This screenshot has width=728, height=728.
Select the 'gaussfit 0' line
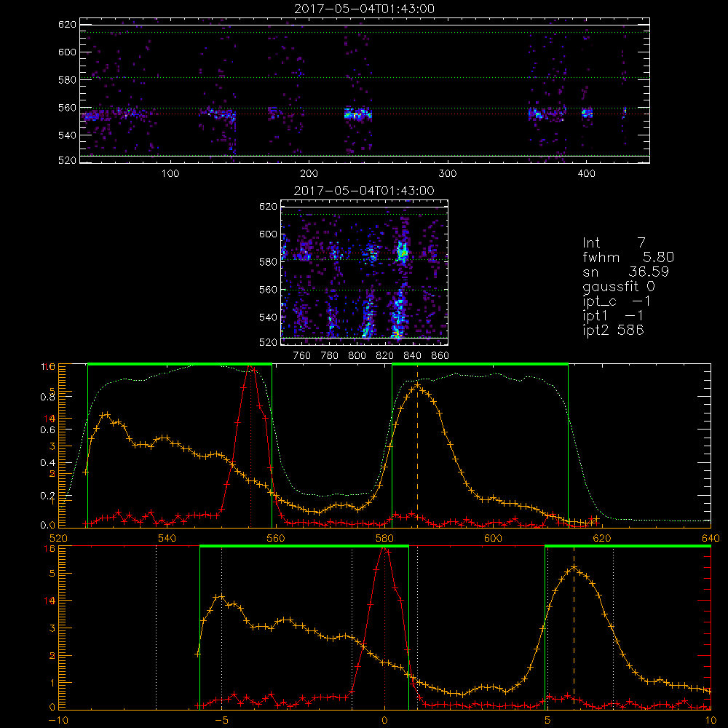tap(618, 286)
